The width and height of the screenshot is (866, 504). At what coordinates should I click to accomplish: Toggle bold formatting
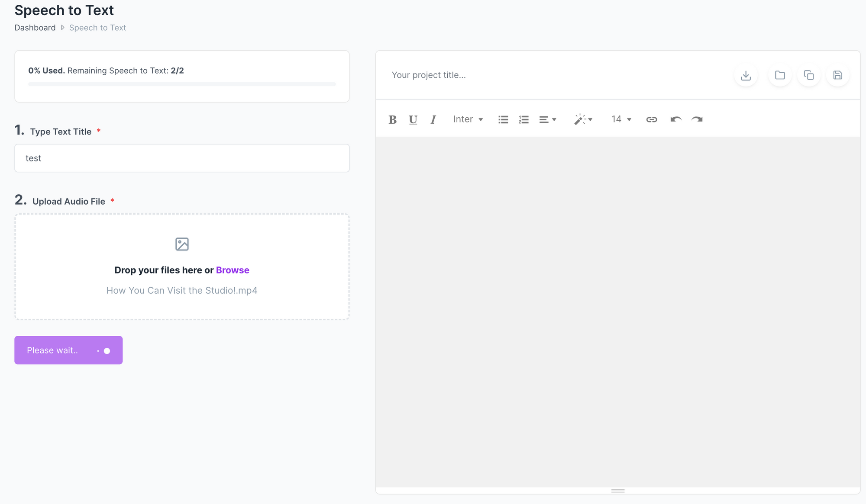(392, 119)
